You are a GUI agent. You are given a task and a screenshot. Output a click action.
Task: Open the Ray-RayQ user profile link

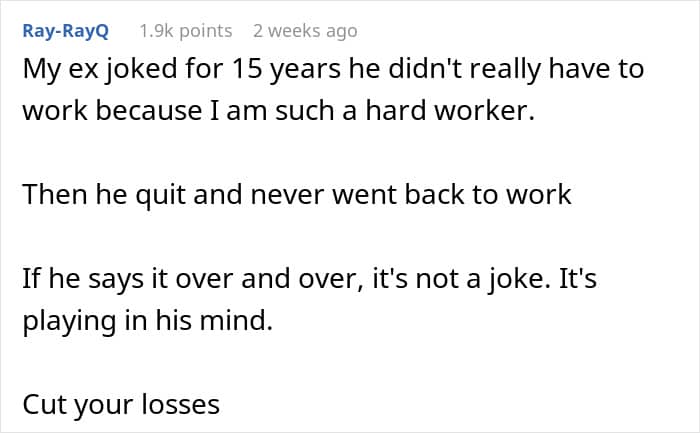[x=66, y=31]
